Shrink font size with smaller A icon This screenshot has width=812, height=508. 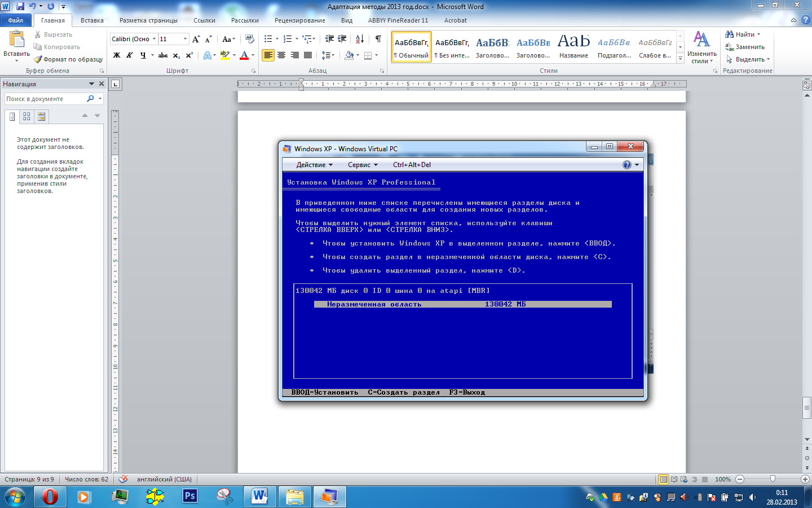click(x=208, y=39)
